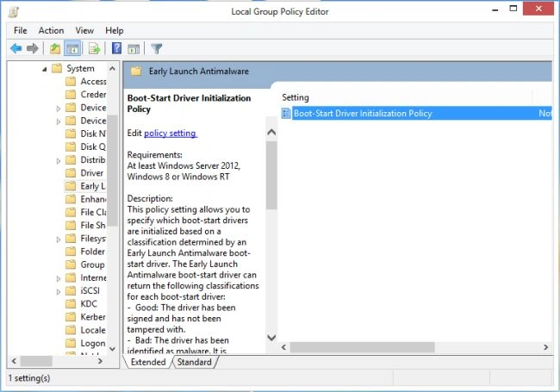Image resolution: width=560 pixels, height=392 pixels.
Task: Select the Early L folder in tree
Action: click(x=93, y=186)
